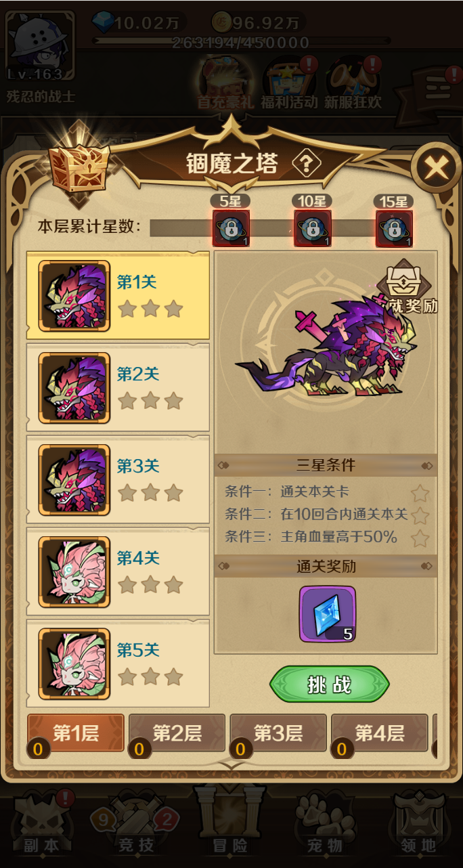Open the 10星 locked reward chest
This screenshot has width=463, height=868.
pos(312,228)
